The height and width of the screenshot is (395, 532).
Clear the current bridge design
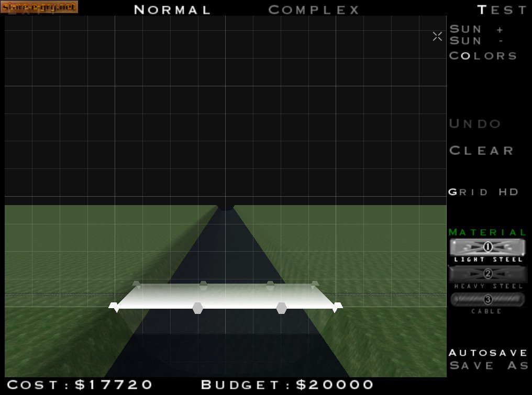pyautogui.click(x=482, y=151)
